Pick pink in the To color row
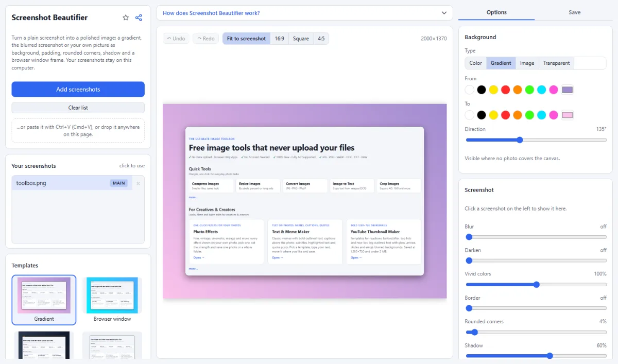 (554, 115)
